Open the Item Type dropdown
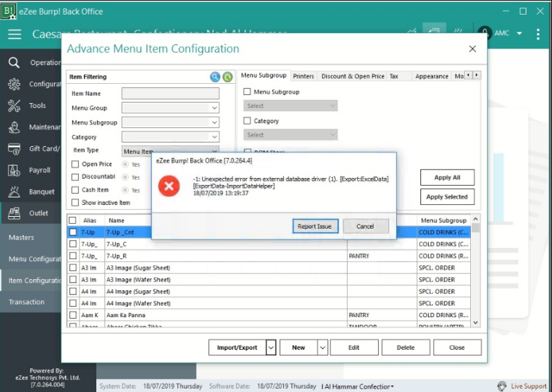Screen dimensions: 552x392 (170, 151)
